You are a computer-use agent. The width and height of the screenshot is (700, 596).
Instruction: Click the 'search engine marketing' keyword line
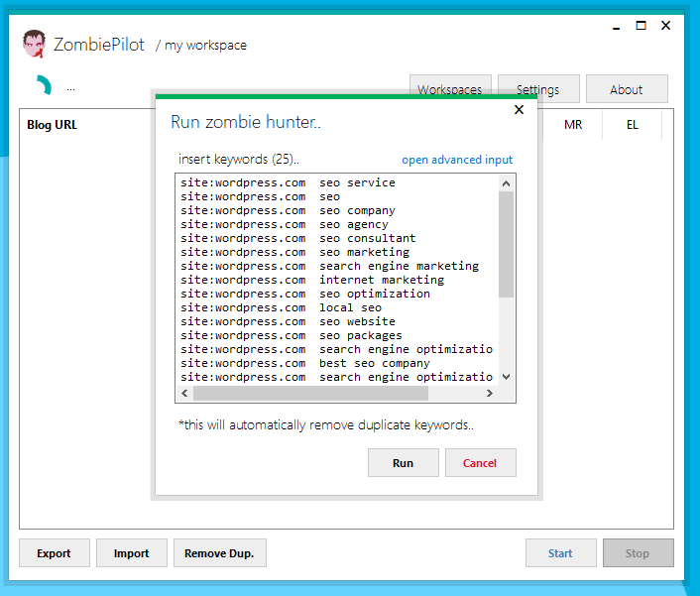329,266
